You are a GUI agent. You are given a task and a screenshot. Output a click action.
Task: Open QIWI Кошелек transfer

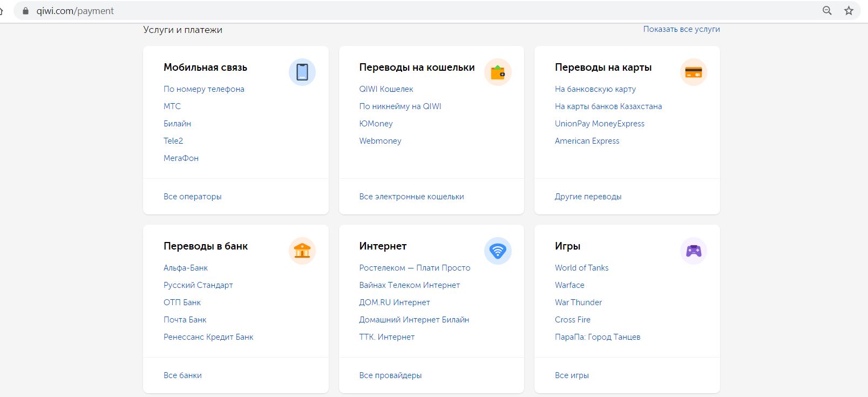386,89
